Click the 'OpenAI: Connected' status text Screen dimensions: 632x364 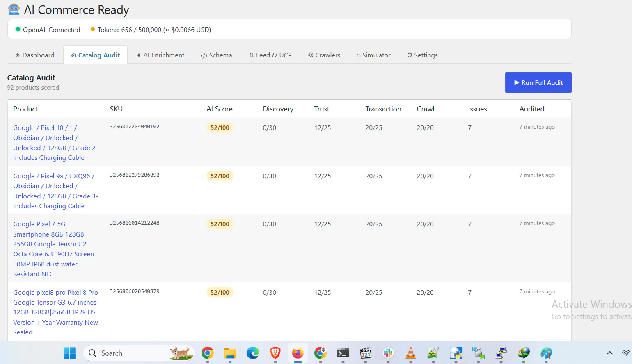pos(51,30)
